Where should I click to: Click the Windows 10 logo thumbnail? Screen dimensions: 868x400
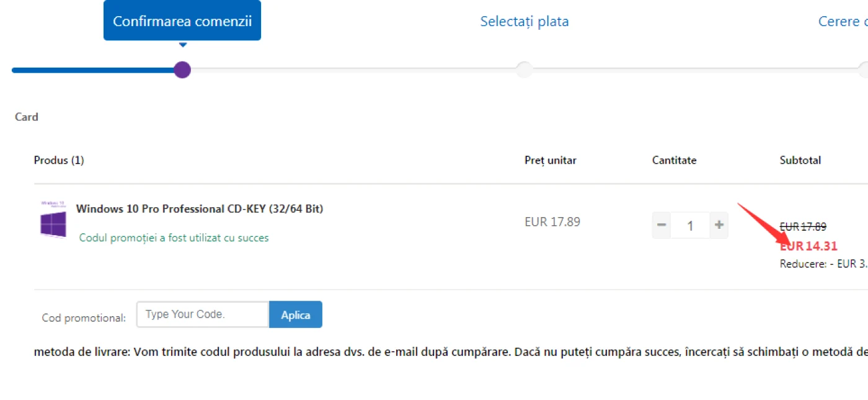coord(53,220)
